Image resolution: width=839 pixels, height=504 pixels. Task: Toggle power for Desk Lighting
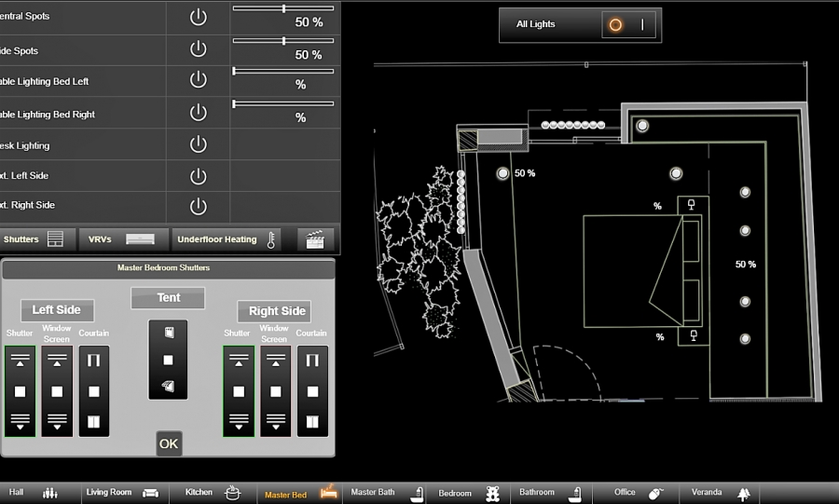coord(198,144)
